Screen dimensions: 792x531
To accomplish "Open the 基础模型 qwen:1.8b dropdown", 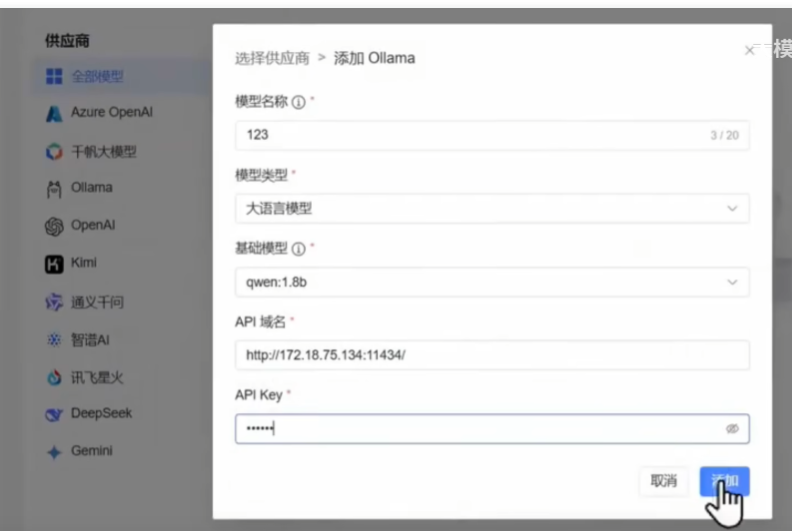I will [x=492, y=282].
